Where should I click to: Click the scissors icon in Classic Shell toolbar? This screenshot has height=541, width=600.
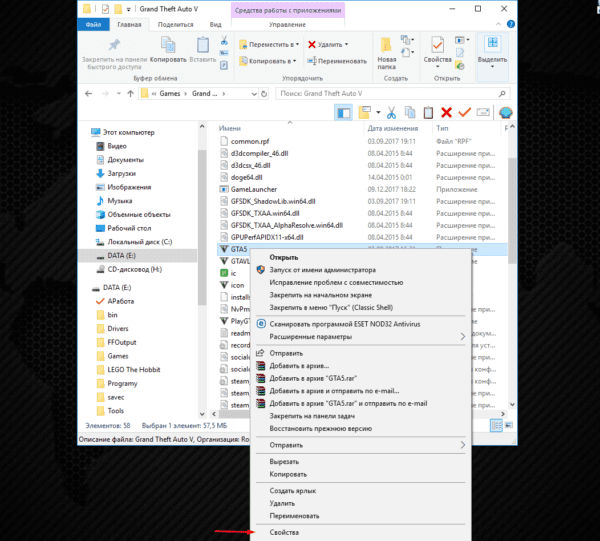pos(391,112)
